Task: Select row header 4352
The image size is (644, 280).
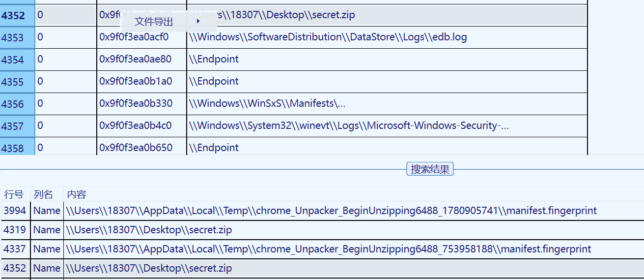Action: (x=17, y=15)
